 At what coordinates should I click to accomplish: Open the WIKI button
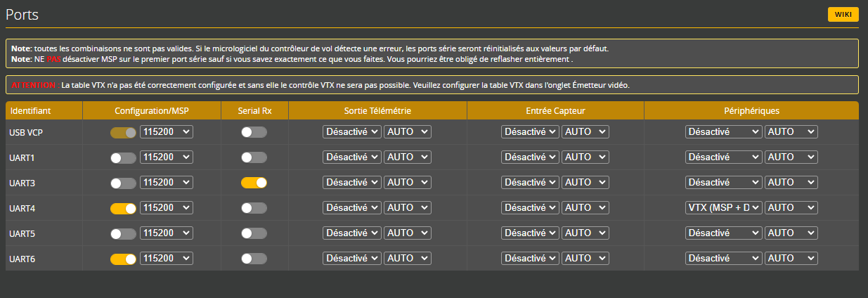coord(843,15)
